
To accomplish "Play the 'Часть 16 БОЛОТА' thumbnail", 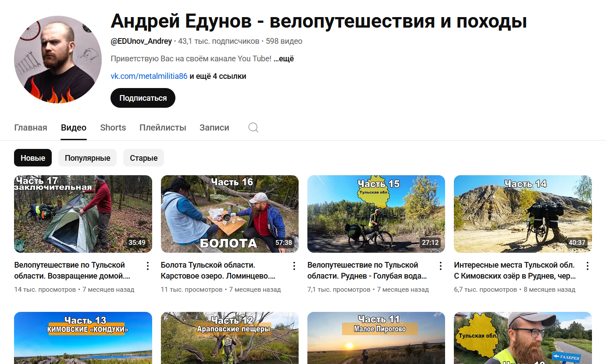I will (x=230, y=214).
